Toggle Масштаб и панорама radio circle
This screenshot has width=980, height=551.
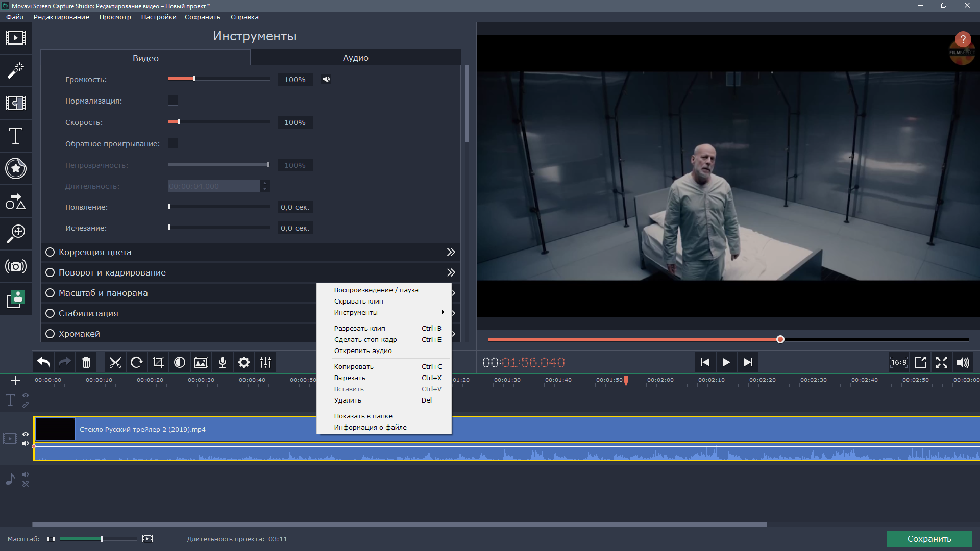[x=50, y=293]
